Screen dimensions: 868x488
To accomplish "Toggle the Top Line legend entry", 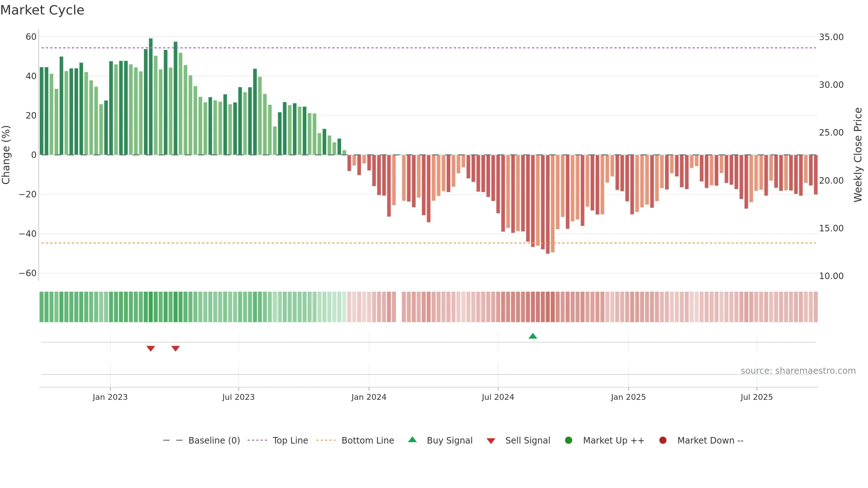I will click(278, 440).
